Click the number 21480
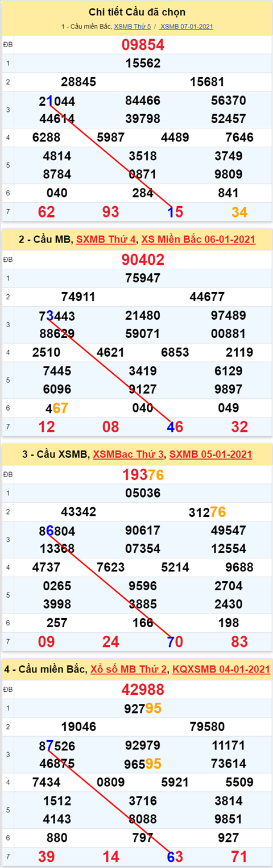Viewport: 273px width, 868px height. [x=143, y=316]
